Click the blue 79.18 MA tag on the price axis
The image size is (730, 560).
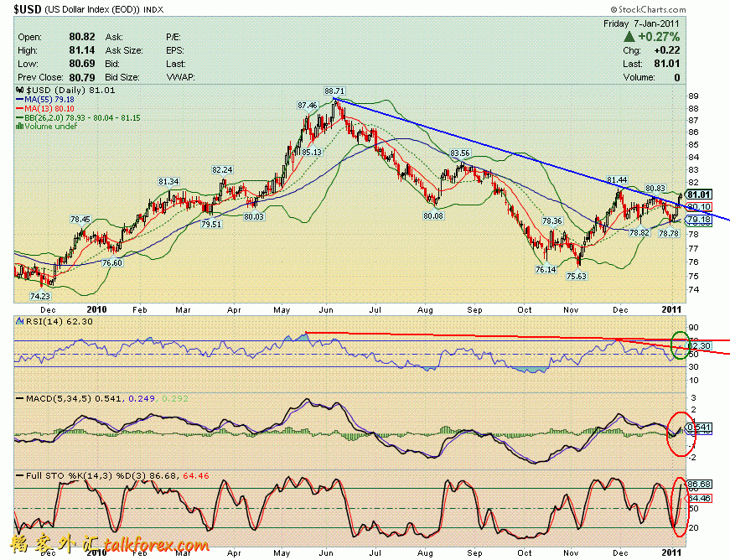click(699, 219)
